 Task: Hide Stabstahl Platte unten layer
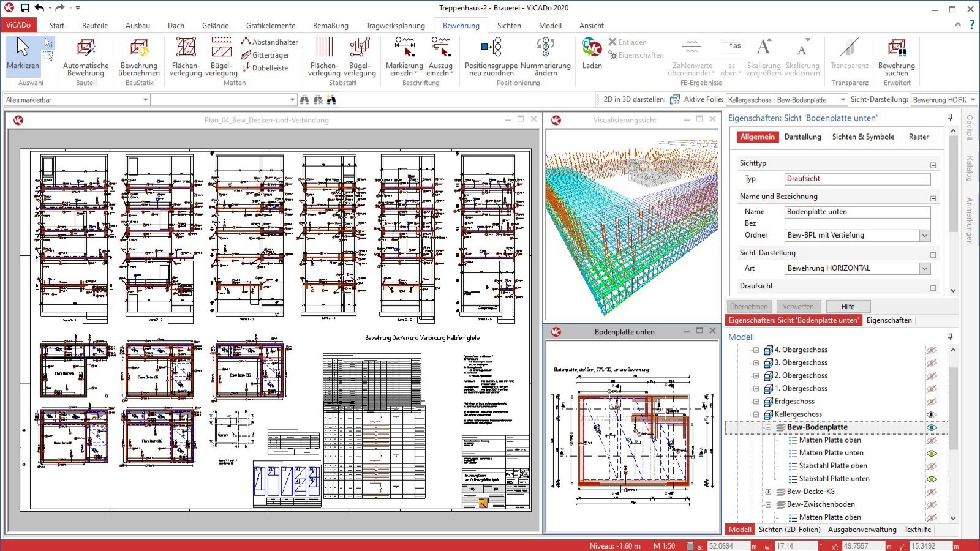[x=932, y=479]
